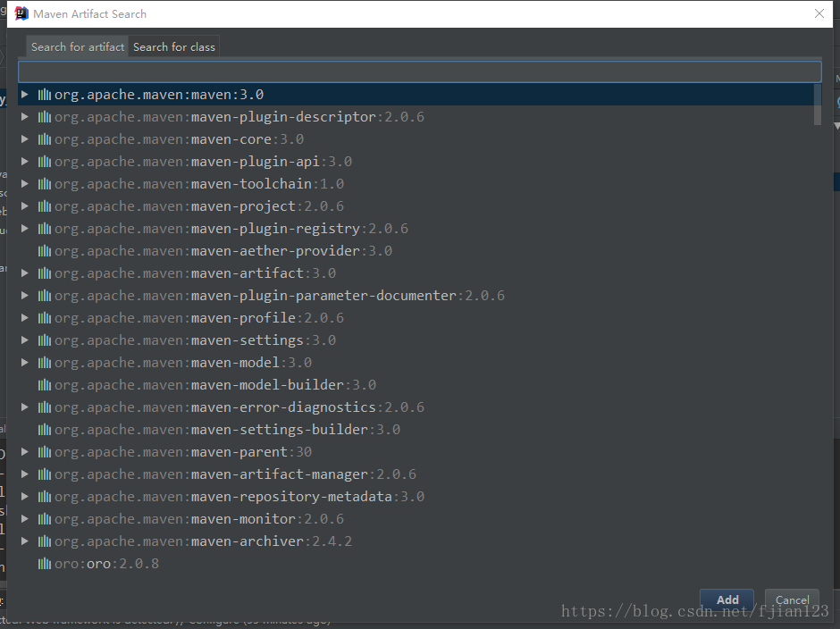This screenshot has height=629, width=840.
Task: Select the maven-model-builder:3.0 row text
Action: (x=215, y=385)
